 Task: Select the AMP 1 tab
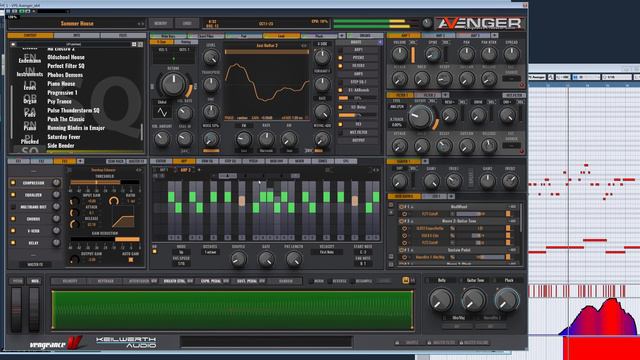(403, 36)
